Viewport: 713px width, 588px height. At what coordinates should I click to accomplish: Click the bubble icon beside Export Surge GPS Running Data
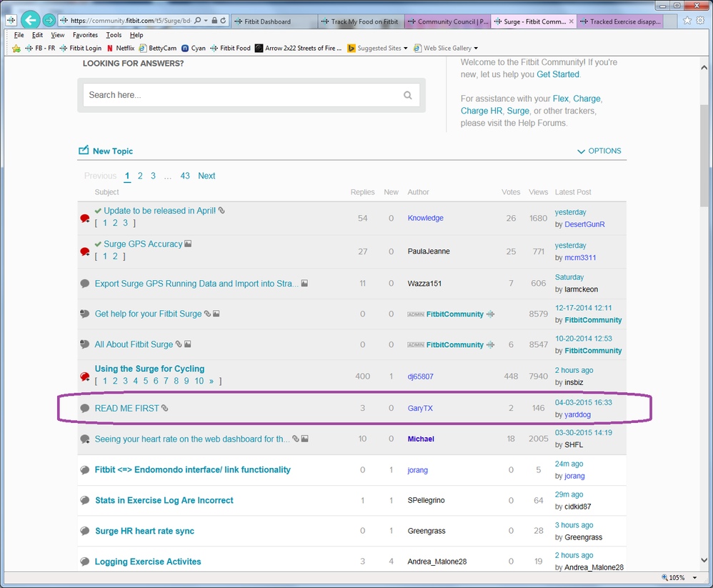pos(84,284)
